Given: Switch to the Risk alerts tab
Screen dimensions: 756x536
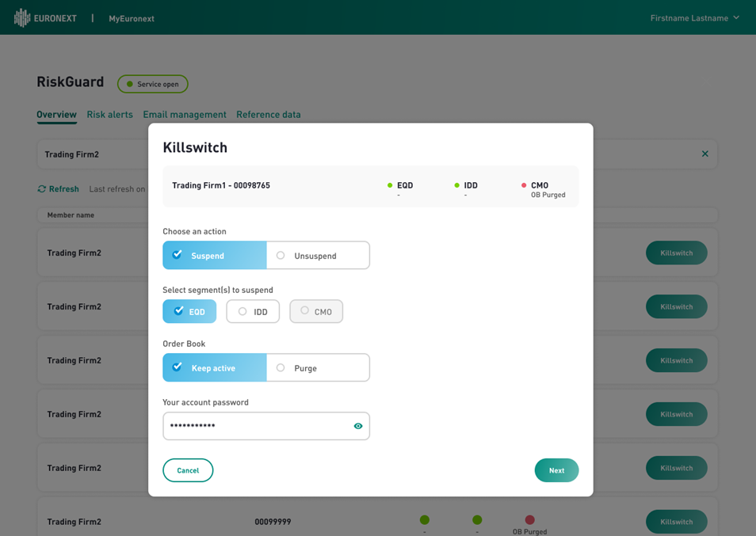Looking at the screenshot, I should click(109, 115).
